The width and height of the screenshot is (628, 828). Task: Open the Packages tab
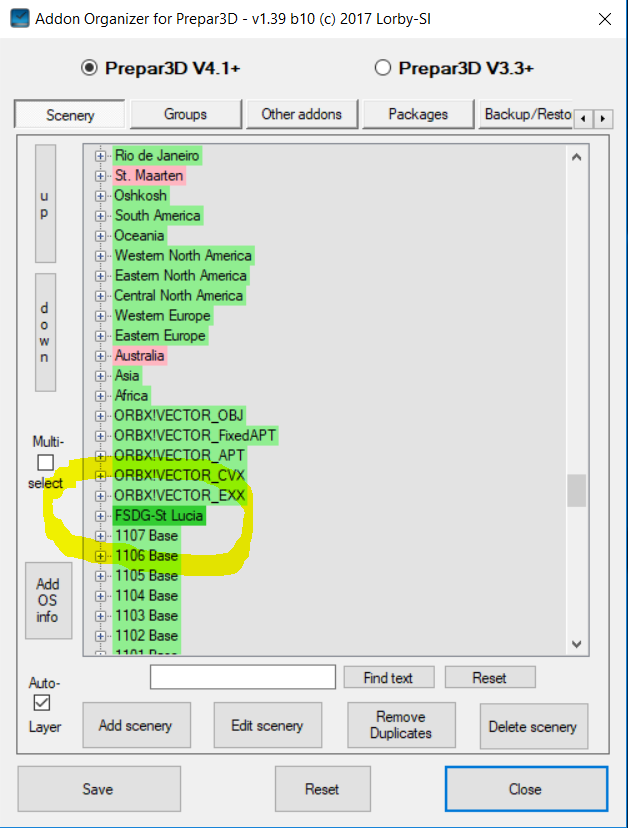(x=417, y=114)
